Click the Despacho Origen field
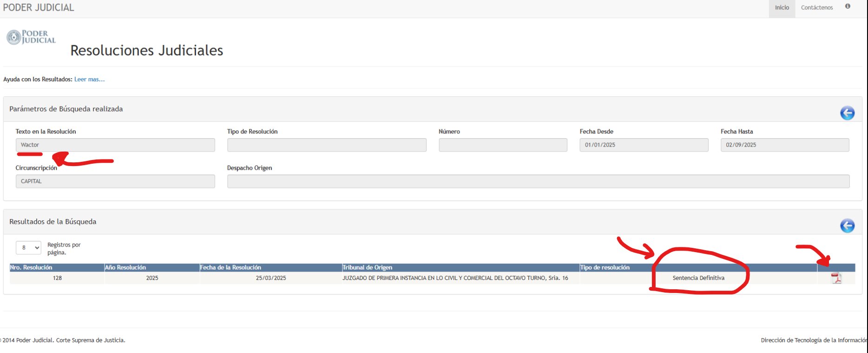This screenshot has height=353, width=868. pyautogui.click(x=538, y=181)
